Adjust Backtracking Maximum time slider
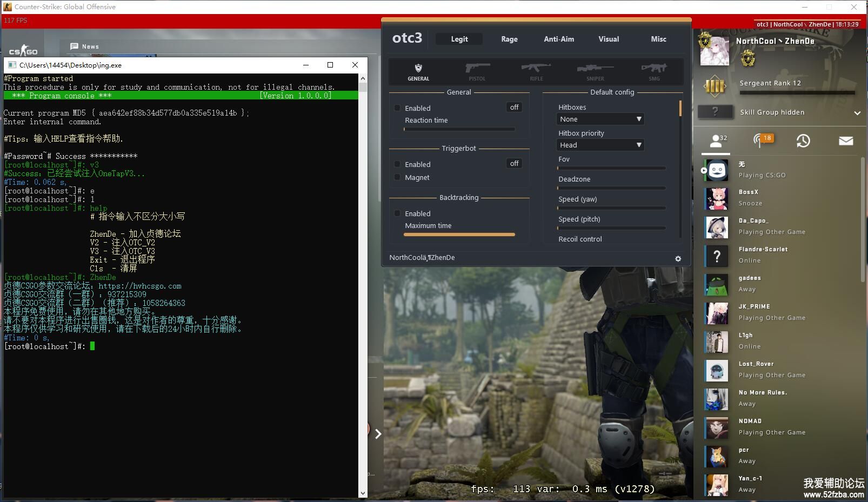This screenshot has width=868, height=502. (459, 235)
